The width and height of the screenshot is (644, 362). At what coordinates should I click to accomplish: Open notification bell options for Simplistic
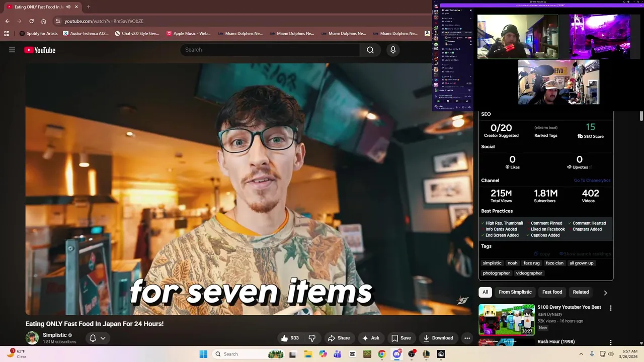[98, 338]
